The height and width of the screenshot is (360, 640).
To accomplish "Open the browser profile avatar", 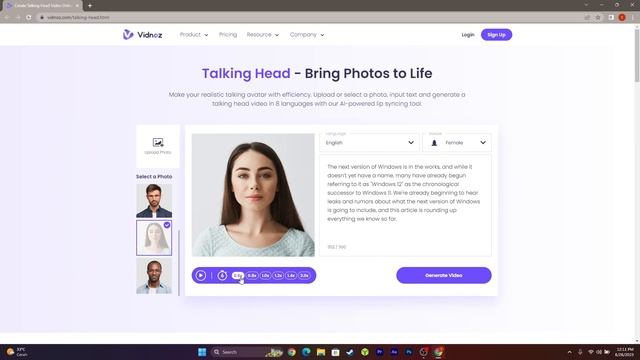I will pyautogui.click(x=622, y=18).
